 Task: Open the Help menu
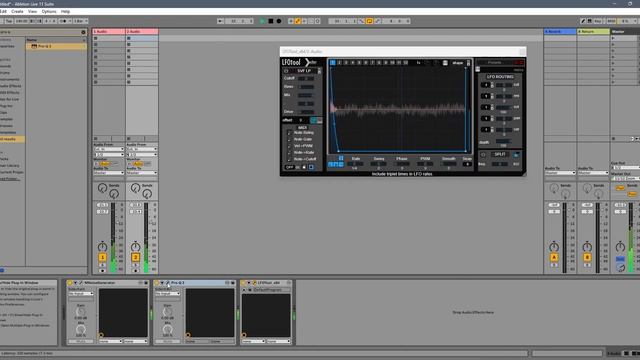(65, 11)
